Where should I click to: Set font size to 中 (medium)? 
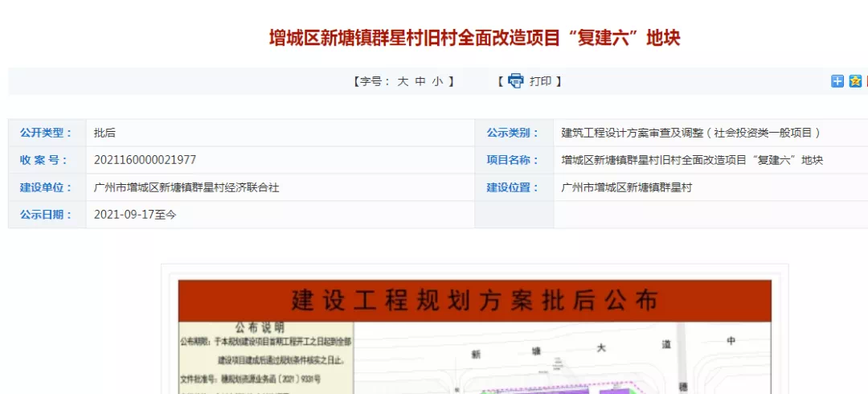[x=420, y=81]
